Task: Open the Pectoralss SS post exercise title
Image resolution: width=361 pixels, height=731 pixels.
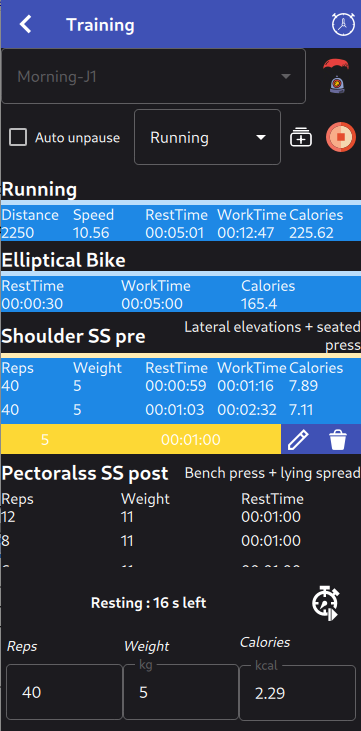Action: 85,473
